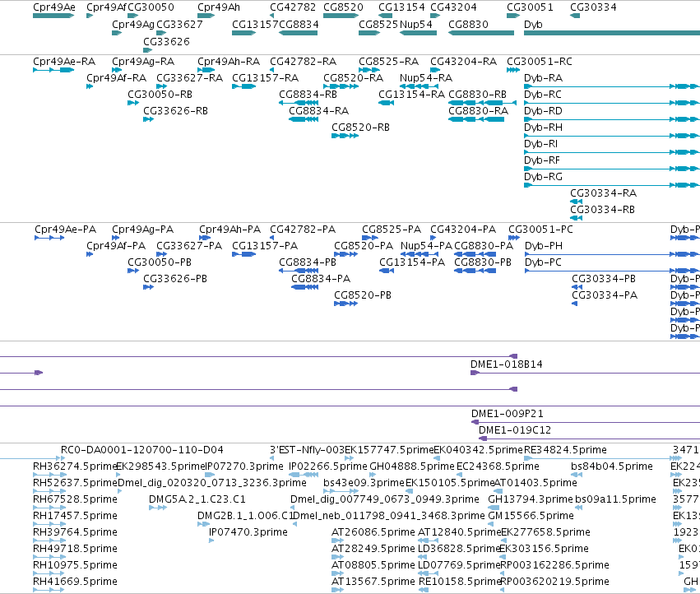Select the AT26086.5prime EST label

pos(373,532)
